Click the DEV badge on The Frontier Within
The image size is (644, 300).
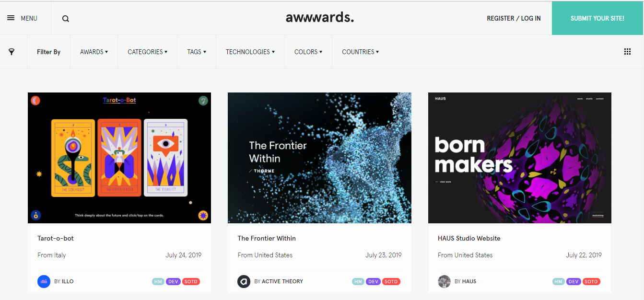coord(373,282)
